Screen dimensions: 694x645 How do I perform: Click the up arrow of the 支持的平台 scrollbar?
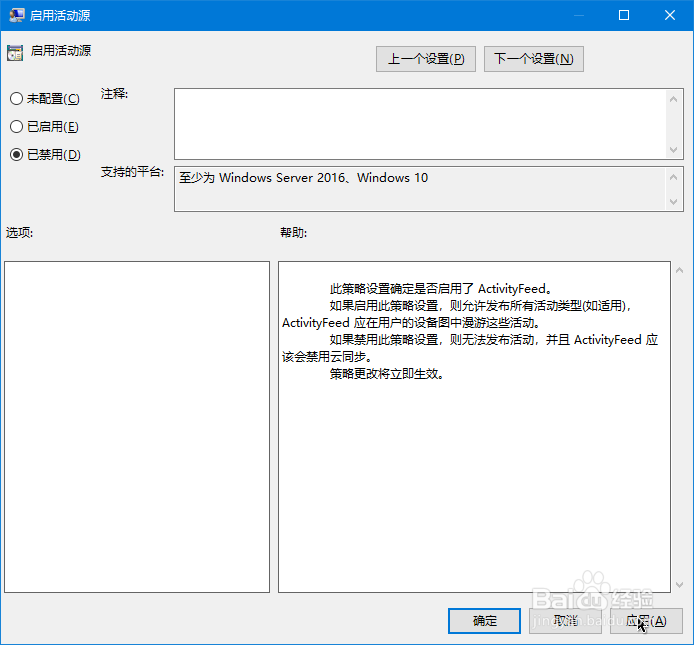[673, 178]
